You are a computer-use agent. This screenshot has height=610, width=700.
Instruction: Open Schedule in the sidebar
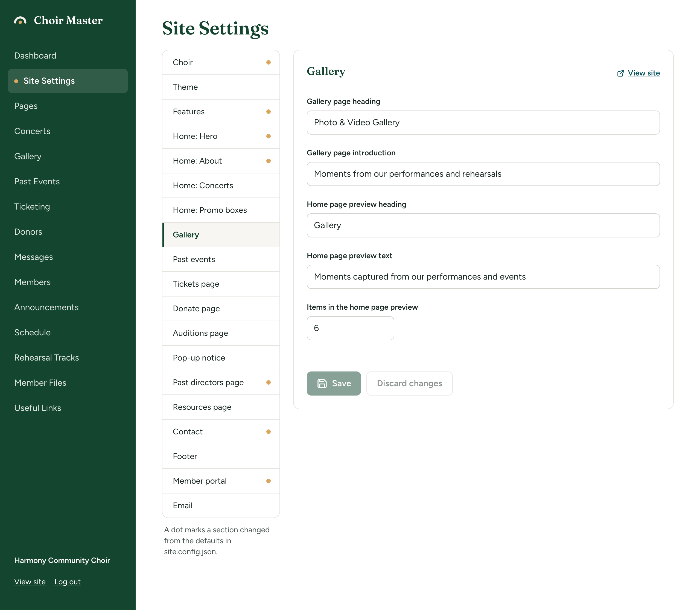68,333
